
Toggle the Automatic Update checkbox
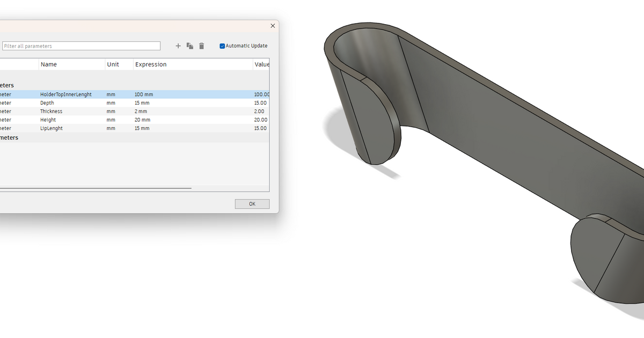click(222, 46)
